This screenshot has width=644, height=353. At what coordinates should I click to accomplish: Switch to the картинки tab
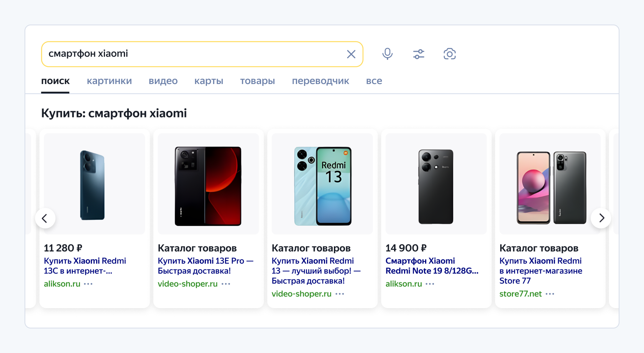(109, 81)
